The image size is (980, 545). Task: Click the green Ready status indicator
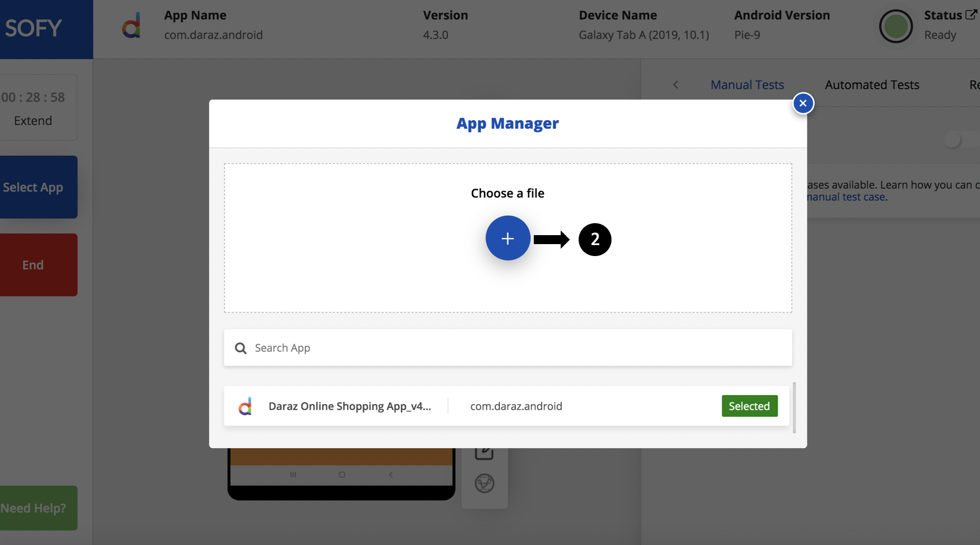coord(896,26)
